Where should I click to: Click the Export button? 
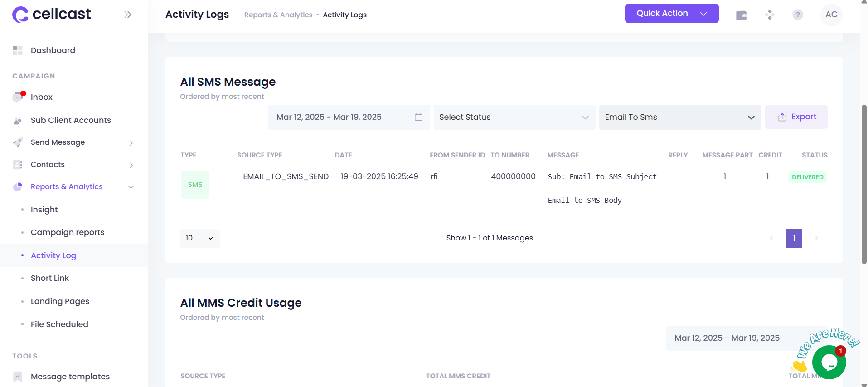point(796,117)
